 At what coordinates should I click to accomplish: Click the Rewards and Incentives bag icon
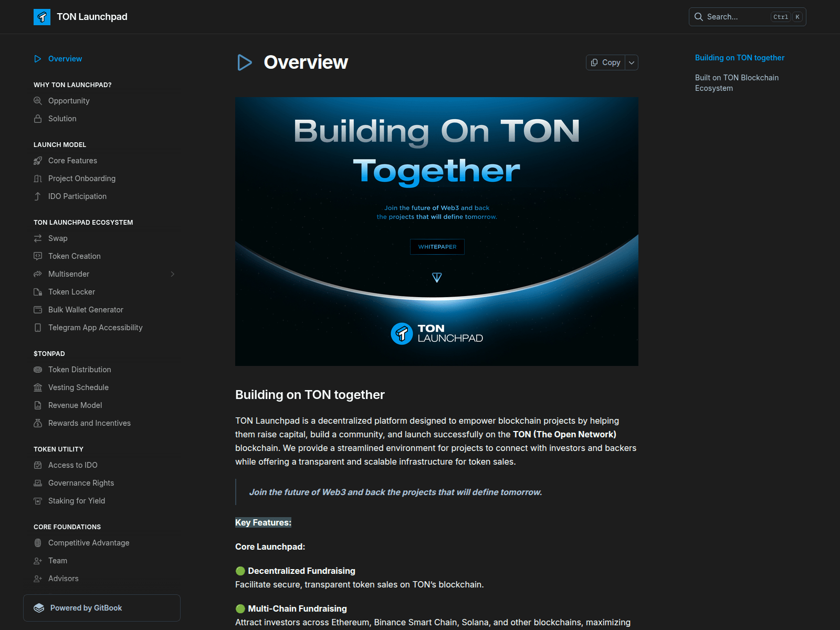[x=38, y=423]
